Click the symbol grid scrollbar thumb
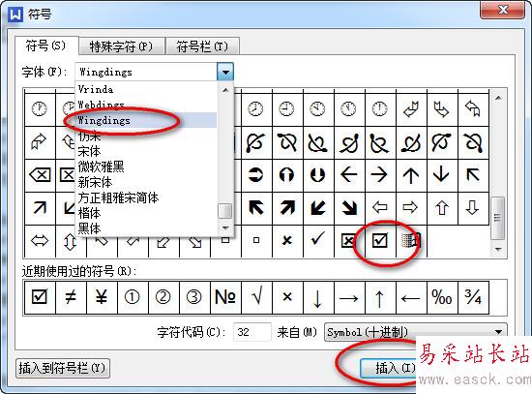 [498, 218]
